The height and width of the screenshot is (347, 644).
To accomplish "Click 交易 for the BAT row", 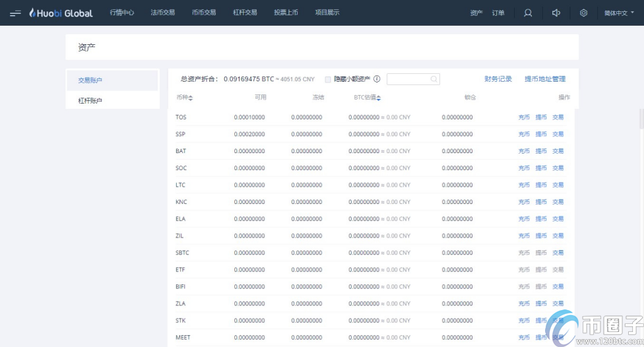I will pos(558,151).
